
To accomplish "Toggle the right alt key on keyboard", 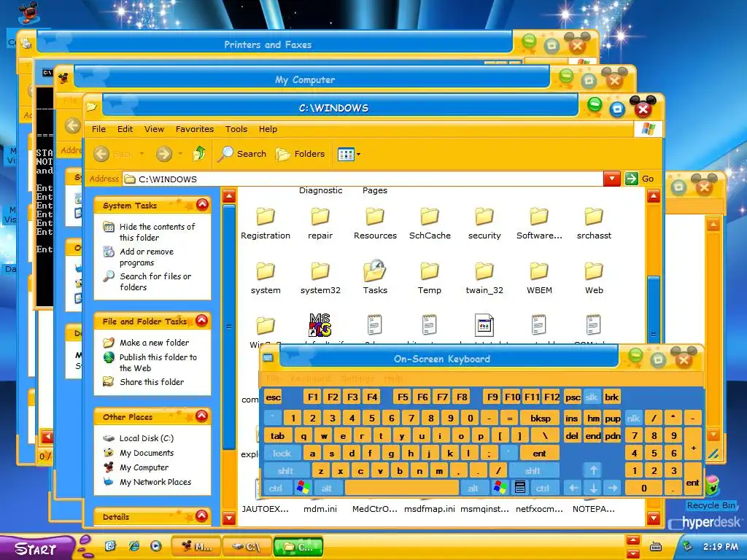I will 473,488.
